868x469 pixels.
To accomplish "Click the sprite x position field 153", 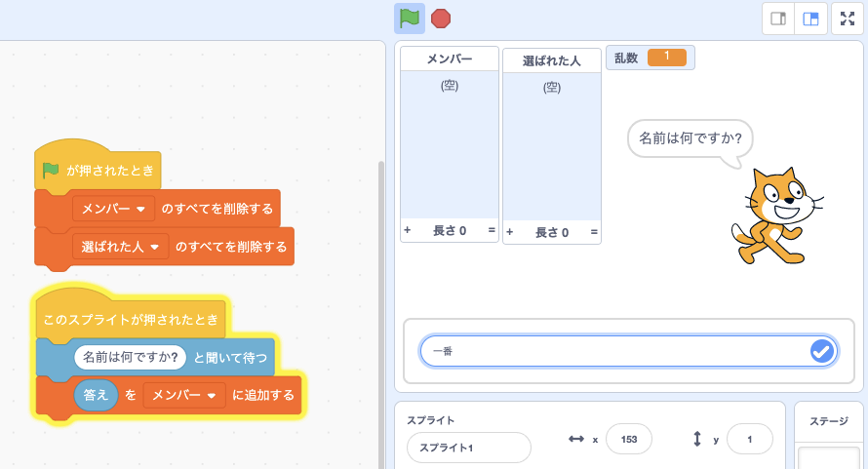I will pos(629,439).
